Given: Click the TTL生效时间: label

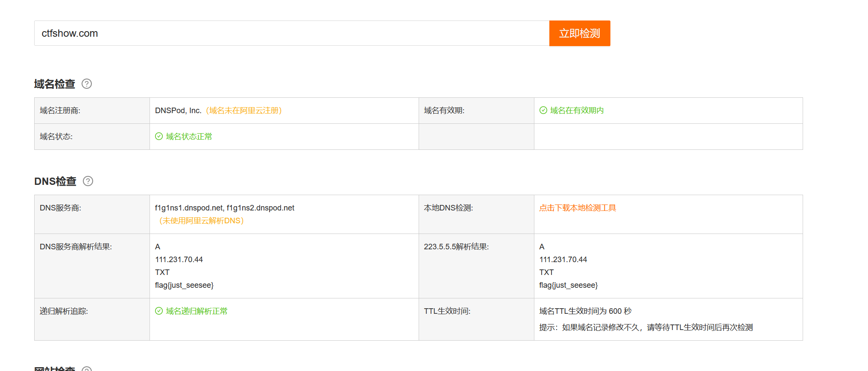Looking at the screenshot, I should (x=447, y=311).
